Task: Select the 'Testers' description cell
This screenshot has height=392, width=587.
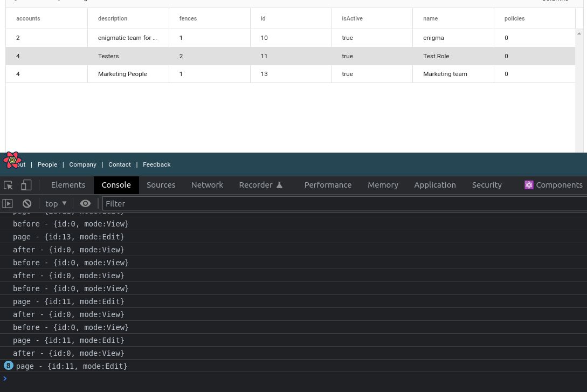Action: tap(128, 56)
